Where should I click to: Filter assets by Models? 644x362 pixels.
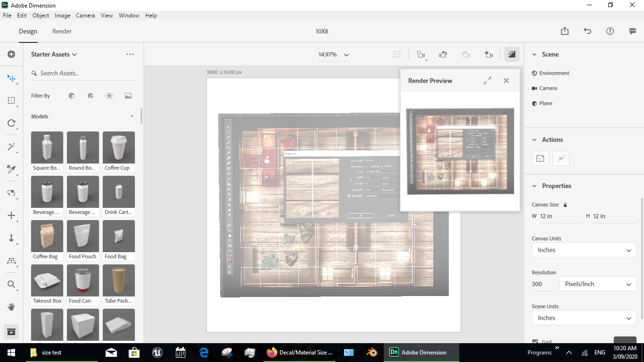click(72, 96)
